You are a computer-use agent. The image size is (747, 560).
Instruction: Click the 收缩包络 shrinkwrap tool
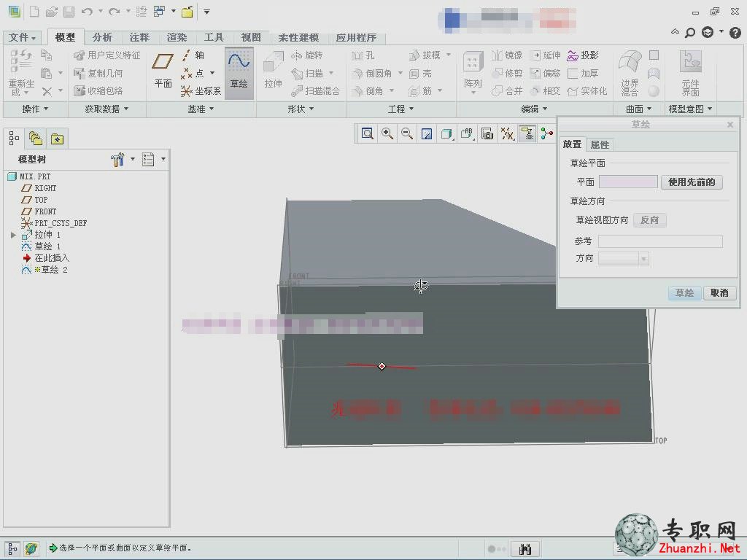[x=98, y=91]
